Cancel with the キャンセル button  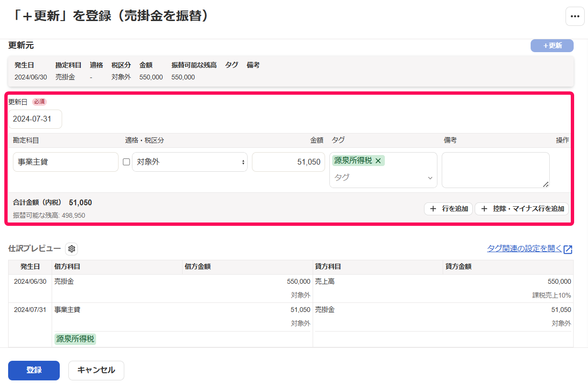(96, 370)
